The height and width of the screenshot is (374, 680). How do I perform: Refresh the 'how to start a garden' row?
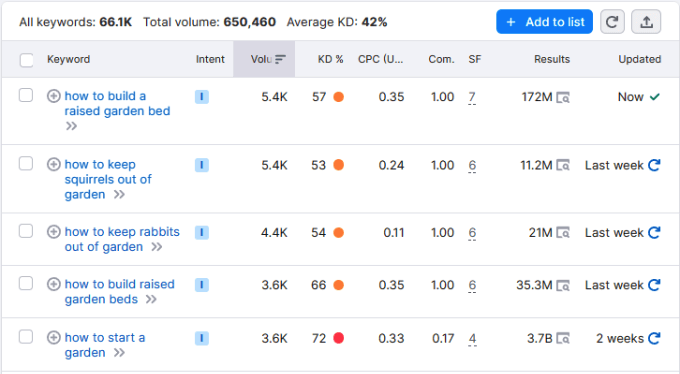pyautogui.click(x=654, y=338)
